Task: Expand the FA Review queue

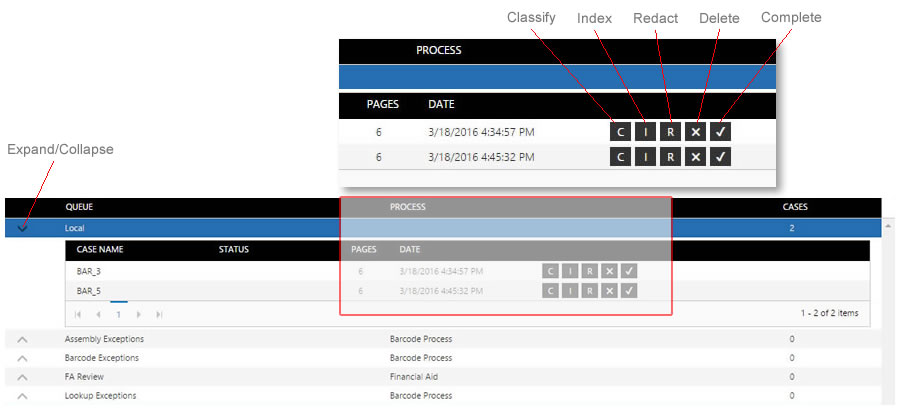Action: click(x=23, y=377)
